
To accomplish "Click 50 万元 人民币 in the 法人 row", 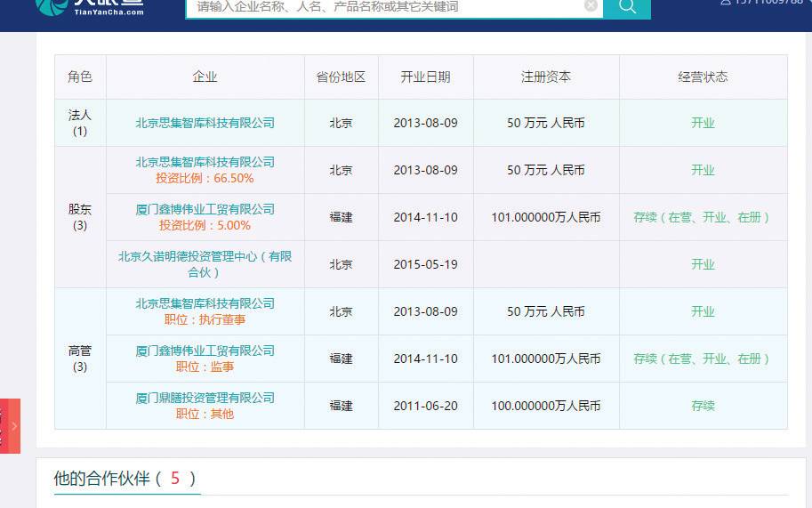I will click(x=546, y=124).
